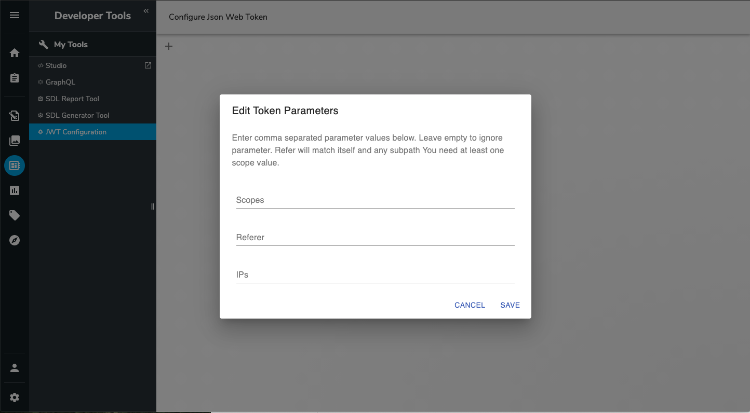Click the My Tools wrench icon

[44, 45]
